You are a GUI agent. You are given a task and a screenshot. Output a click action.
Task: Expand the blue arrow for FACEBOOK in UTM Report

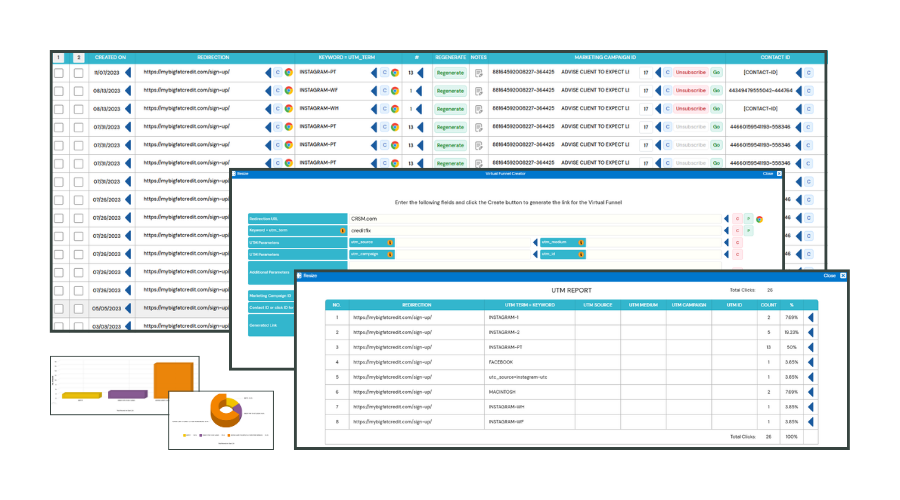(x=810, y=362)
